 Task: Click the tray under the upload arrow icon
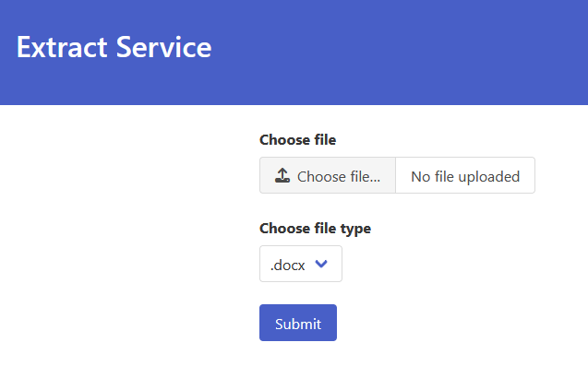[282, 180]
